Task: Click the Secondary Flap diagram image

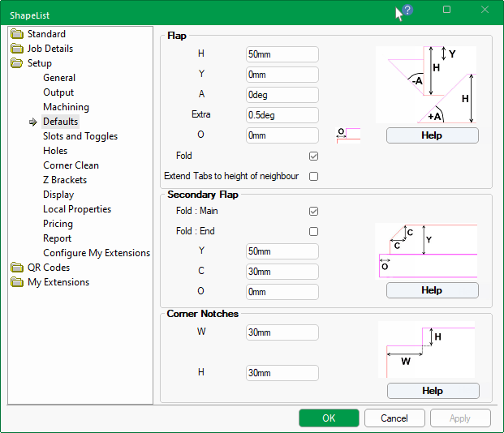Action: point(426,251)
